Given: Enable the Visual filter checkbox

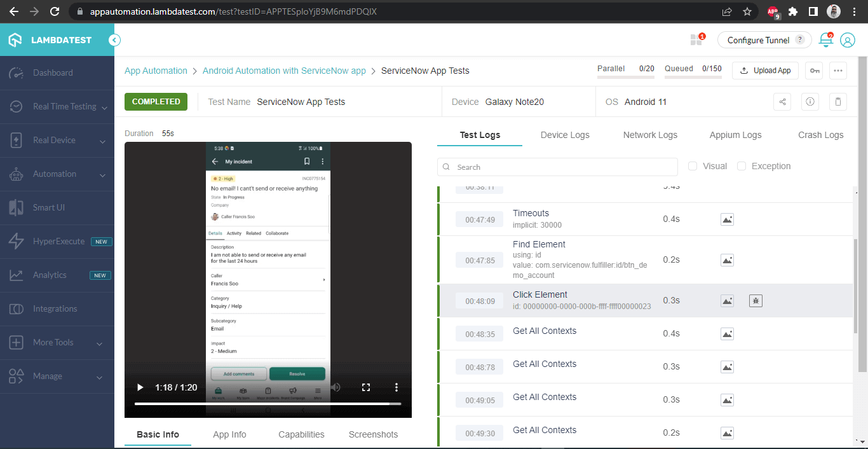Looking at the screenshot, I should [x=692, y=166].
